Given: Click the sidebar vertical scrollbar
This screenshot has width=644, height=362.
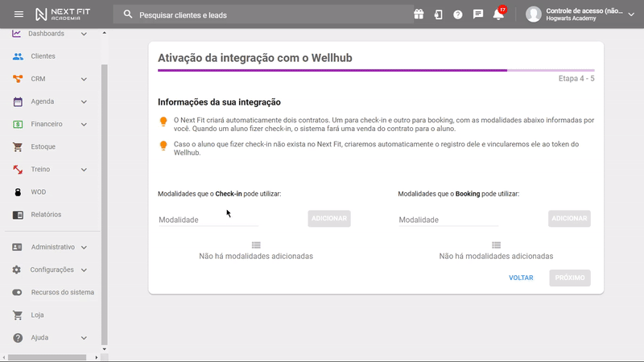Looking at the screenshot, I should tap(105, 204).
